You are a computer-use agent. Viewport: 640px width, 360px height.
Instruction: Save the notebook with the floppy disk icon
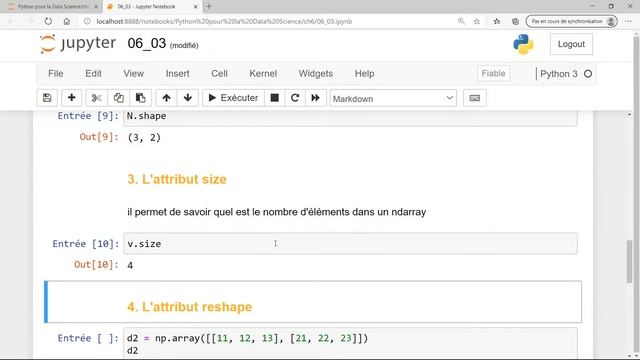click(x=47, y=98)
